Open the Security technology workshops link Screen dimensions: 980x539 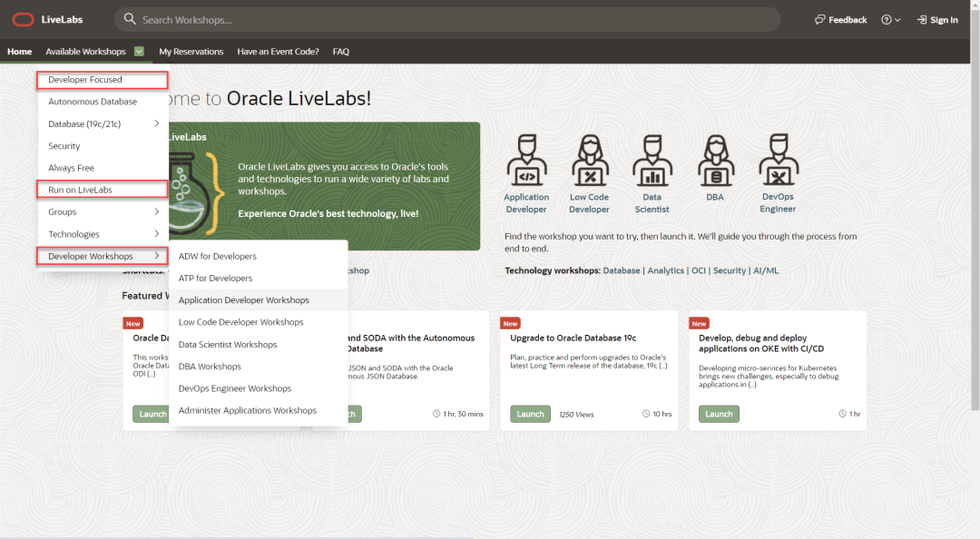coord(730,270)
